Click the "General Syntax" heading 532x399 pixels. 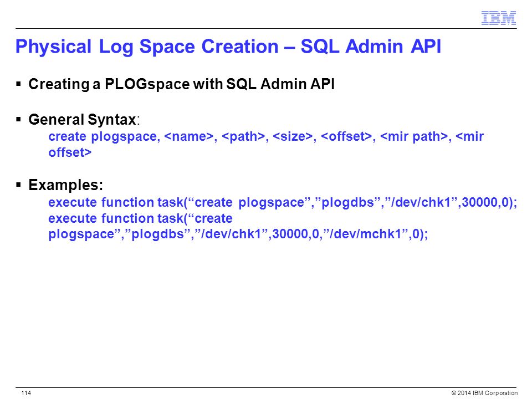83,120
